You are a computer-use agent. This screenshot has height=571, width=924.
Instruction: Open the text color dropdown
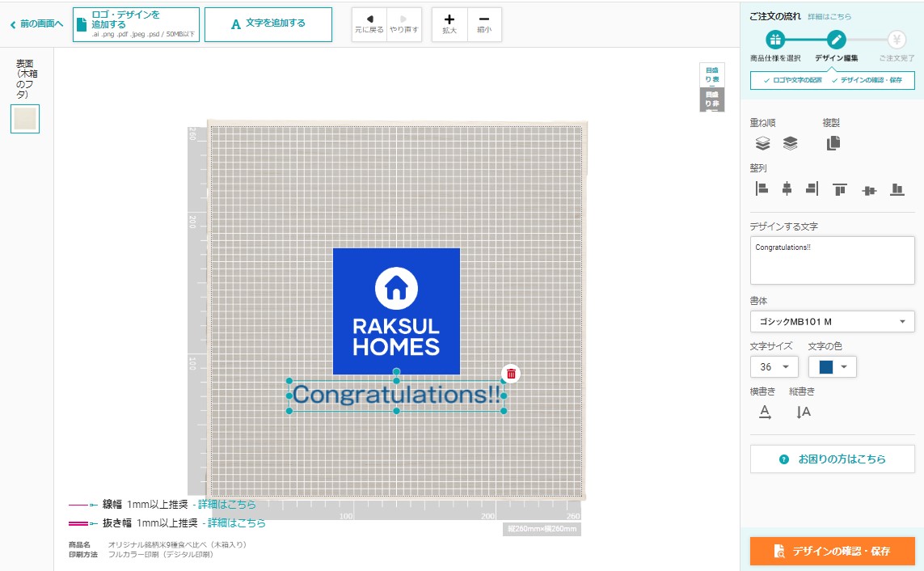tap(832, 366)
